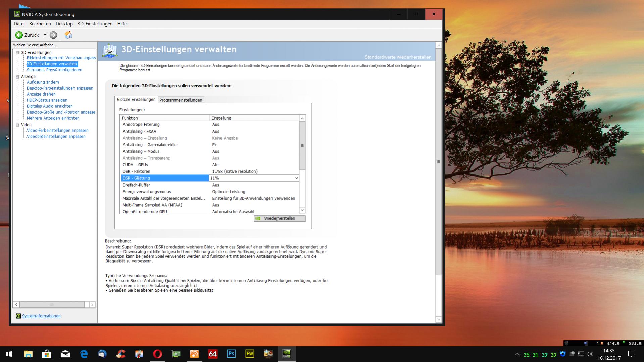
Task: Launch AIDA64 from the taskbar
Action: (x=213, y=354)
